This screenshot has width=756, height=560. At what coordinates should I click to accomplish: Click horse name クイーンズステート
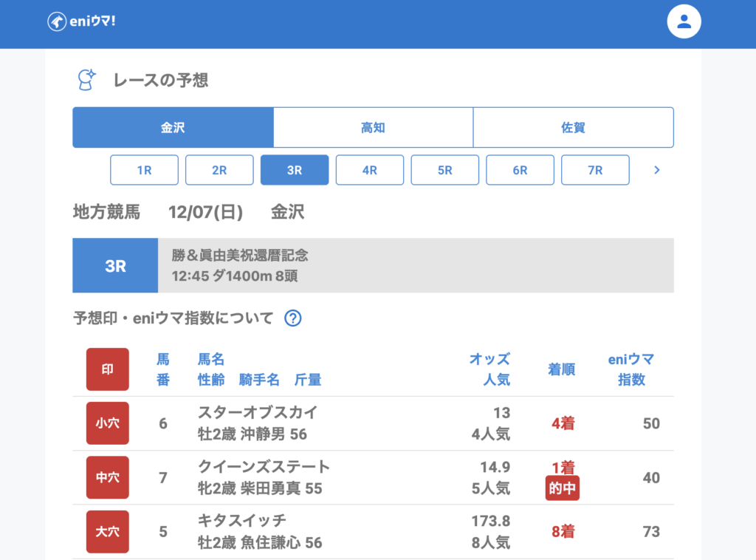tap(264, 467)
